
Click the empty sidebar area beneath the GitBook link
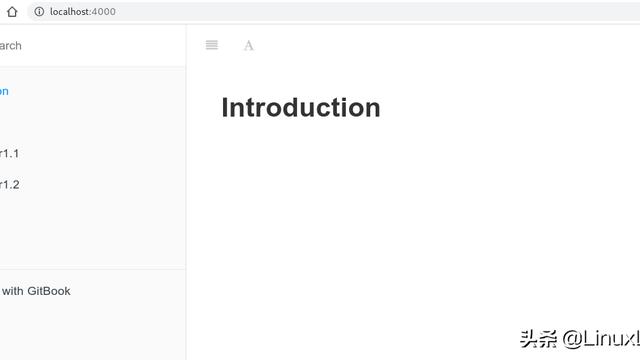coord(93,331)
